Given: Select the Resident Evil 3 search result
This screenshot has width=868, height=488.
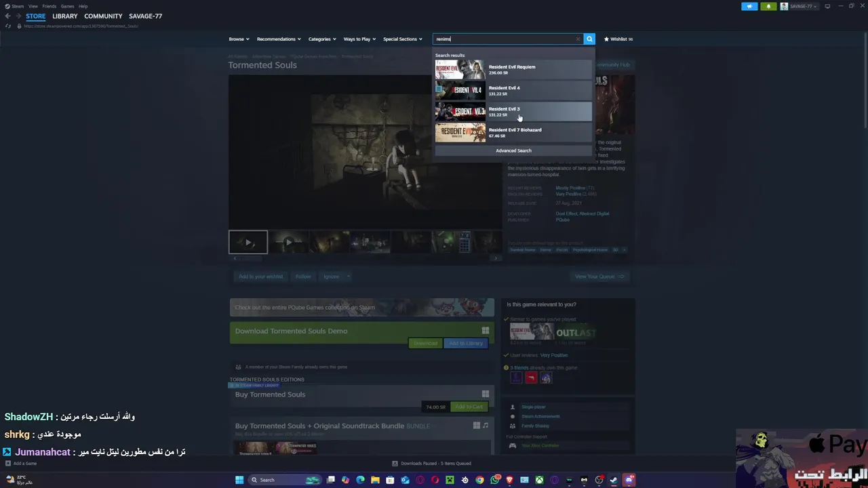Looking at the screenshot, I should pos(513,111).
